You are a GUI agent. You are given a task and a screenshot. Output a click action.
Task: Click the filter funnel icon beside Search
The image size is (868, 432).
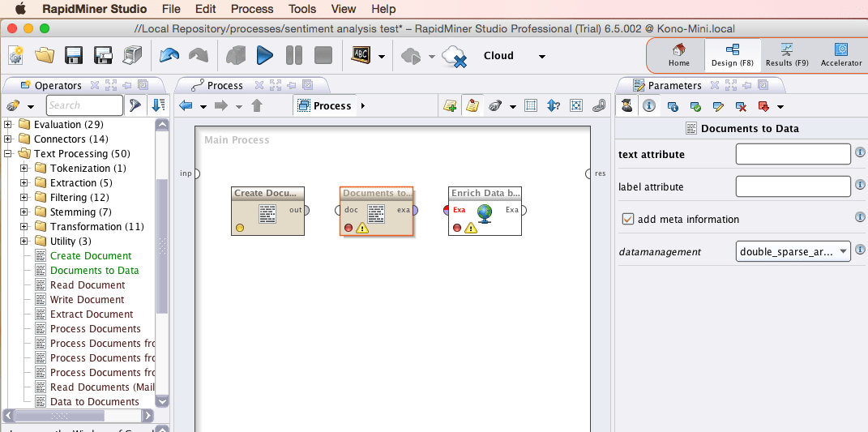pos(135,105)
